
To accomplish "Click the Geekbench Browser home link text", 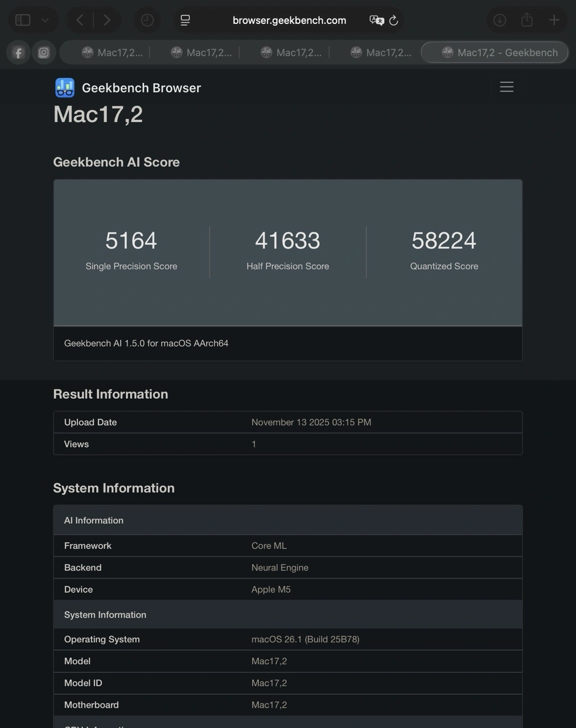I will (141, 88).
